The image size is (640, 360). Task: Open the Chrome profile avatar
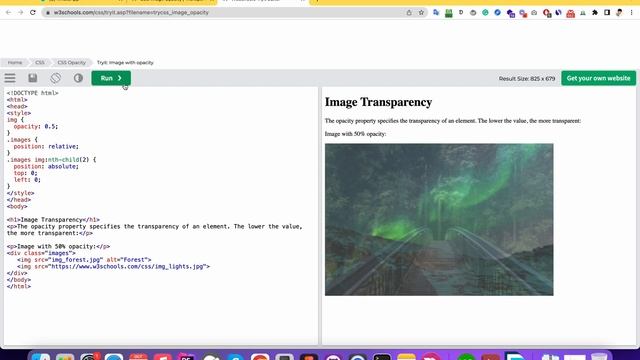click(619, 13)
